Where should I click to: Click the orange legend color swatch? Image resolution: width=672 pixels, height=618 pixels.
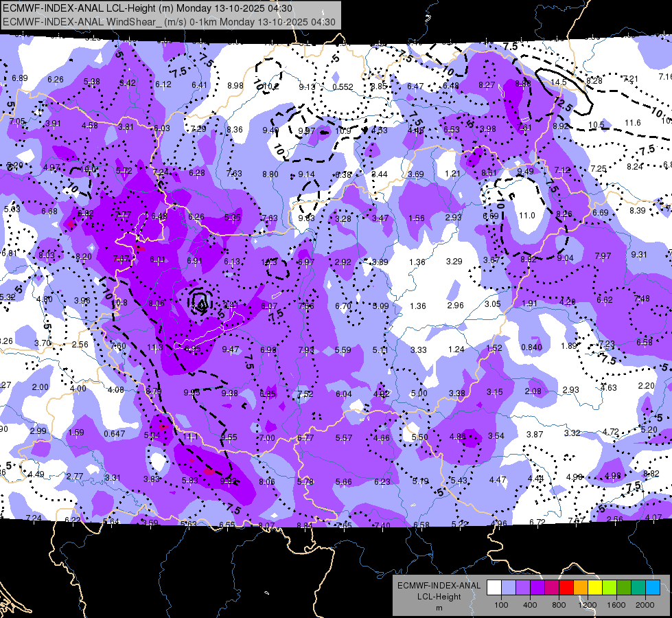[x=581, y=588]
